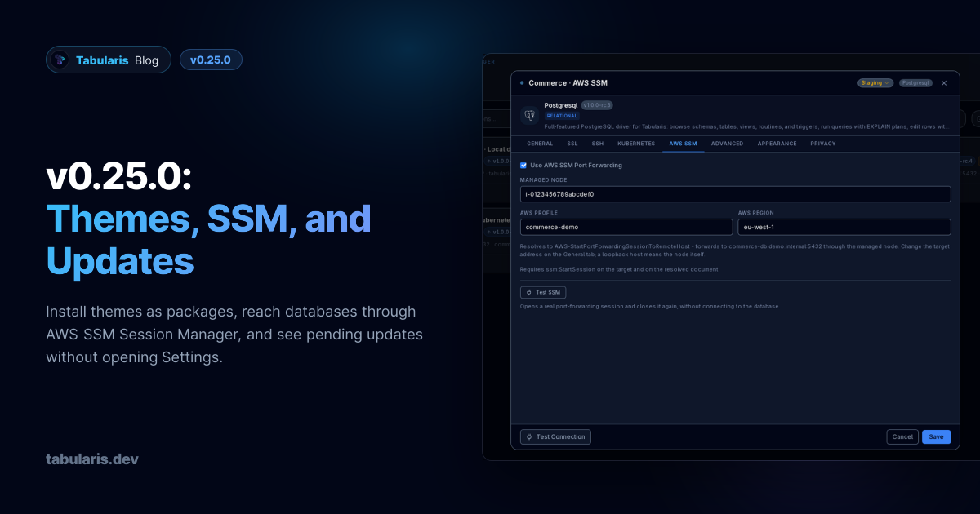
Task: Click the tabularis.dev link
Action: [92, 459]
